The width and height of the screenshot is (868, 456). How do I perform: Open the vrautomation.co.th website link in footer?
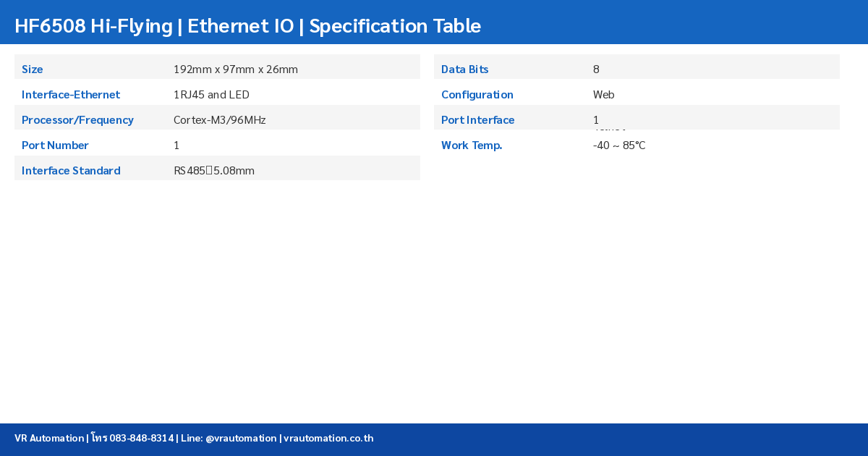(328, 438)
